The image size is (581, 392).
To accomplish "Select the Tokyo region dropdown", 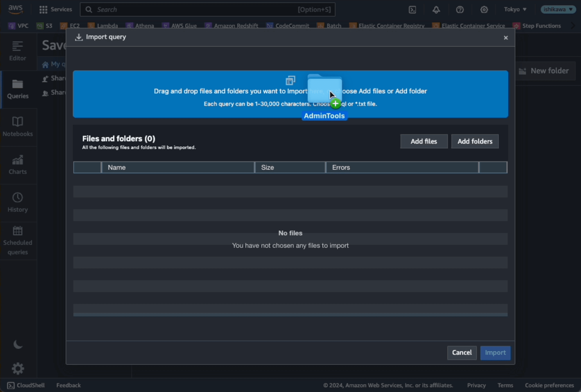I will (514, 9).
